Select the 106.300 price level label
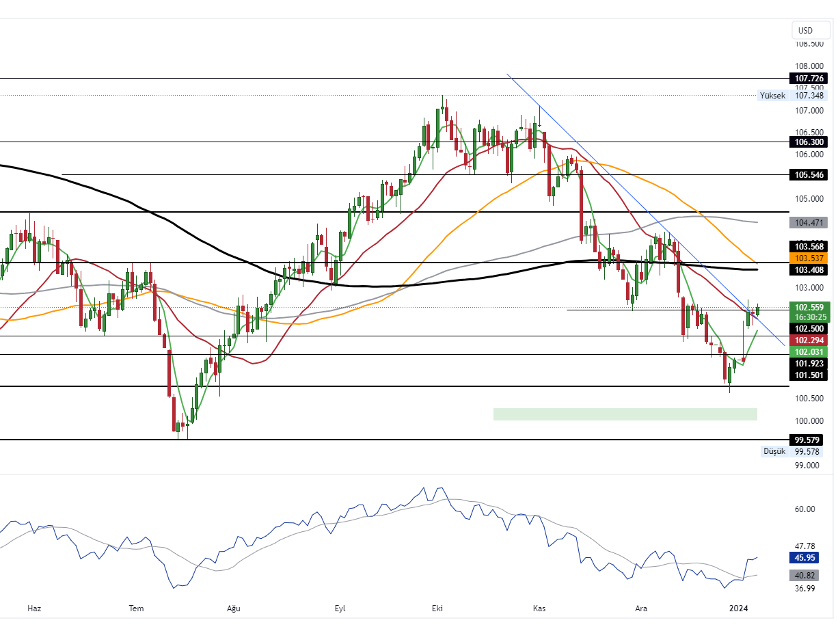Image resolution: width=840 pixels, height=642 pixels. (x=809, y=142)
